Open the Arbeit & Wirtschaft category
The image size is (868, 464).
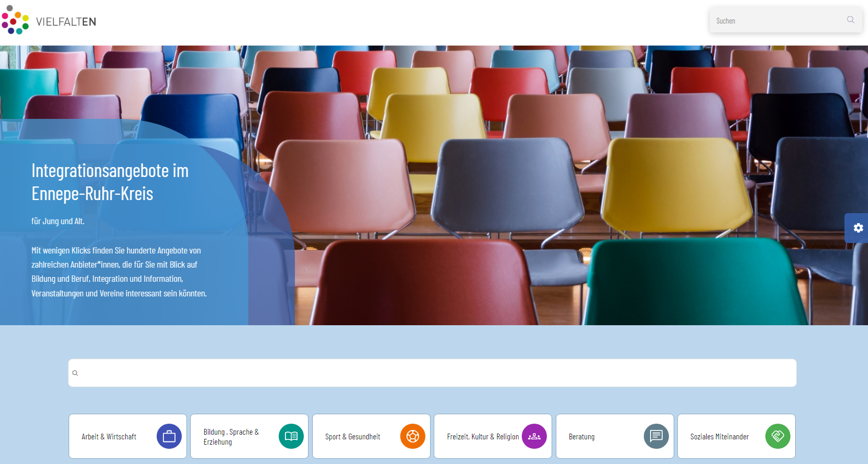128,436
